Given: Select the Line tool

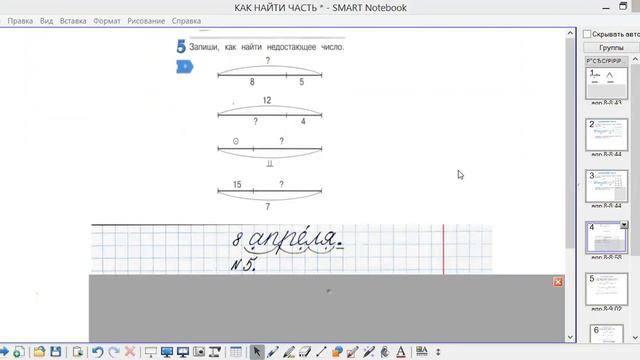Looking at the screenshot, I should [321, 351].
